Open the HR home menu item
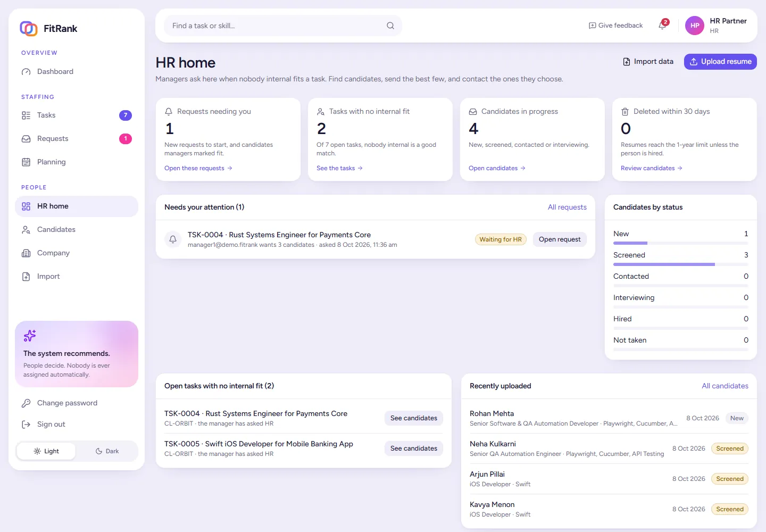 [77, 206]
